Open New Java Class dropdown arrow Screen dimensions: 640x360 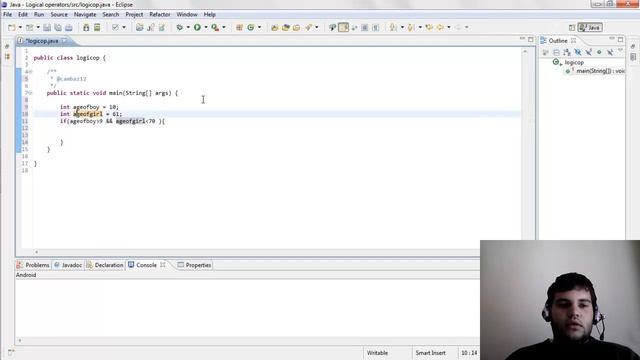coord(259,27)
